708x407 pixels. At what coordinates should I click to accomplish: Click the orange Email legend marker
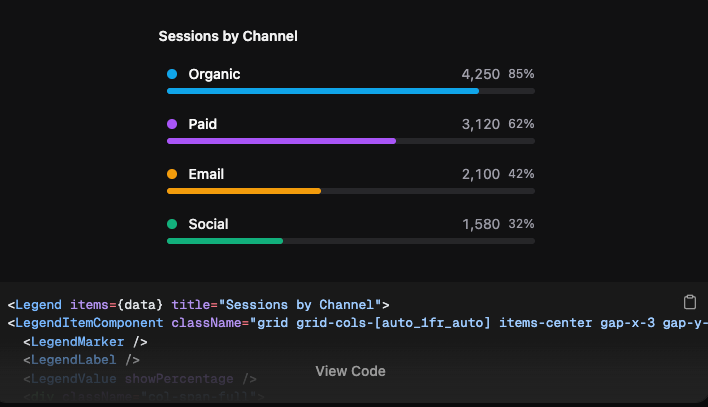(172, 174)
